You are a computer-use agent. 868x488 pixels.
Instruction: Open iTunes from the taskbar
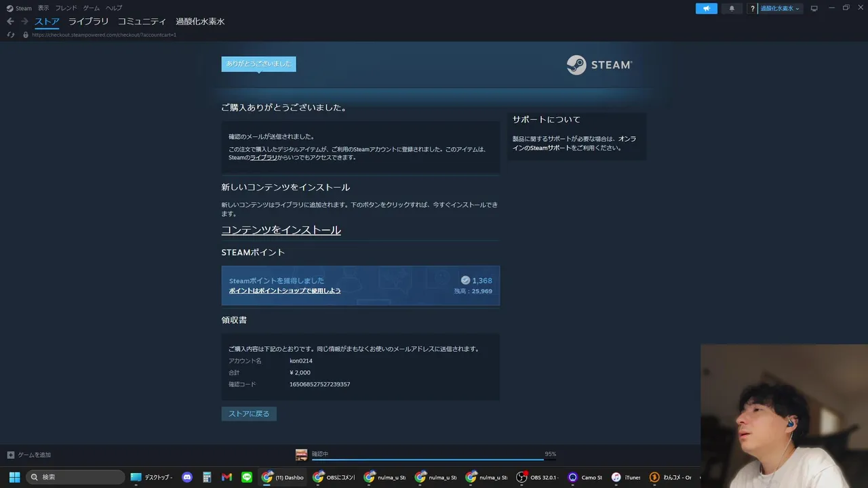coord(625,477)
